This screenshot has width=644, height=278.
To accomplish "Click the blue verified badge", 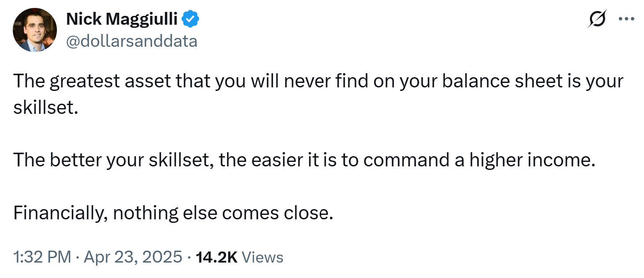I will click(191, 19).
